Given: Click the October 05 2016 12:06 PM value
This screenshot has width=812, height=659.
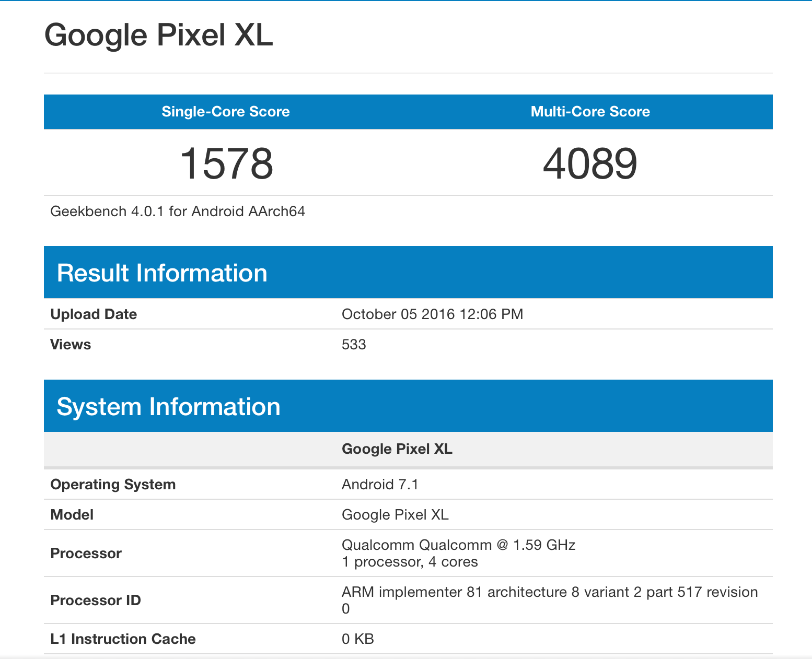Looking at the screenshot, I should (x=432, y=314).
